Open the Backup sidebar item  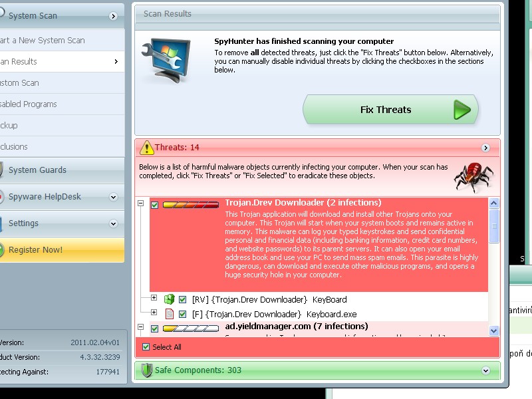pos(62,126)
